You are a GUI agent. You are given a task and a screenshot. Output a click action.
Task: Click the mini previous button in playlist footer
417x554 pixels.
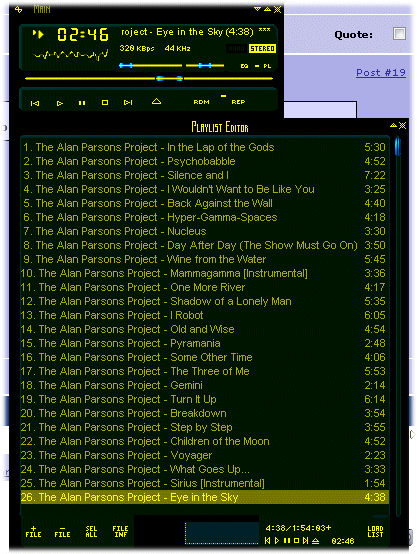(x=268, y=541)
